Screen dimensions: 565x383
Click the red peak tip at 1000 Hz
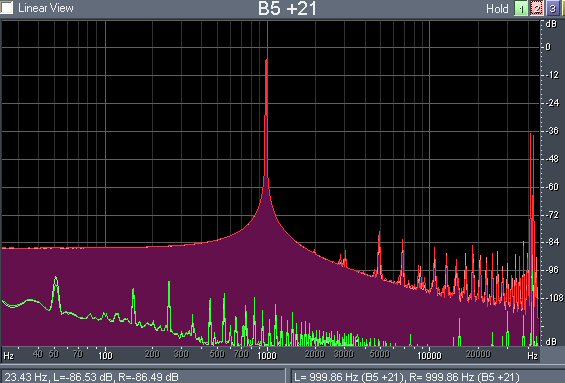(x=267, y=61)
